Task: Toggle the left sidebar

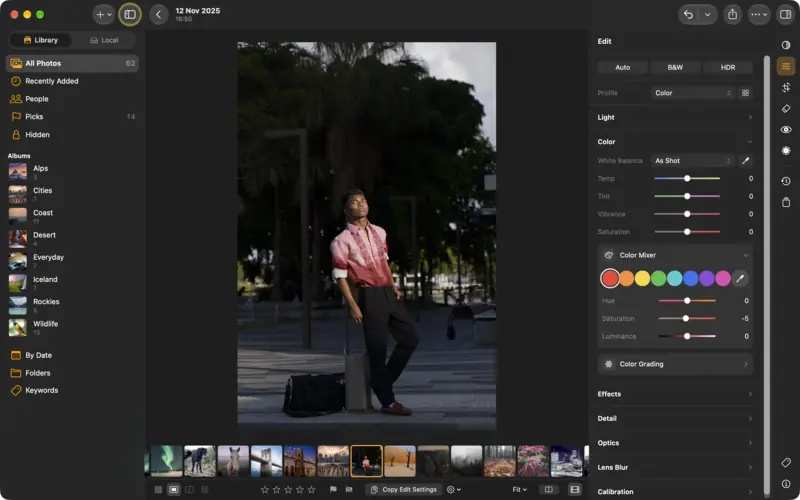Action: tap(130, 15)
